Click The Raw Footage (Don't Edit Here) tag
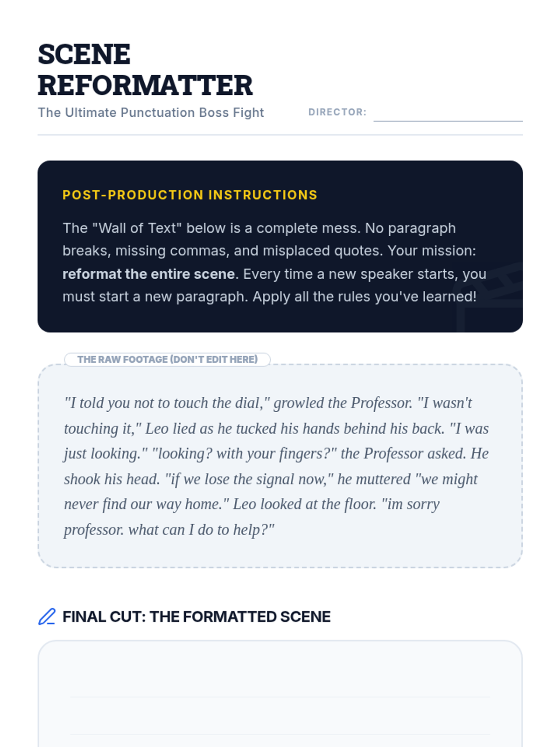The width and height of the screenshot is (560, 747). click(167, 359)
